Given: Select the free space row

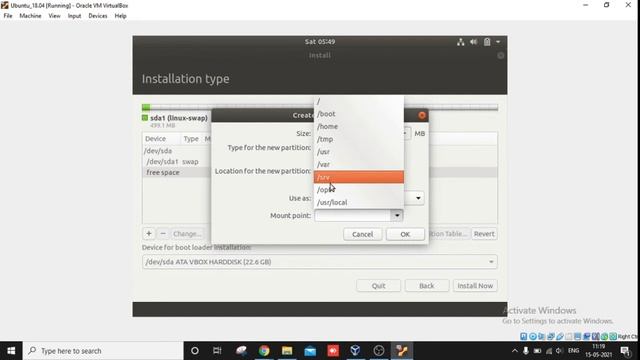Looking at the screenshot, I should click(177, 172).
